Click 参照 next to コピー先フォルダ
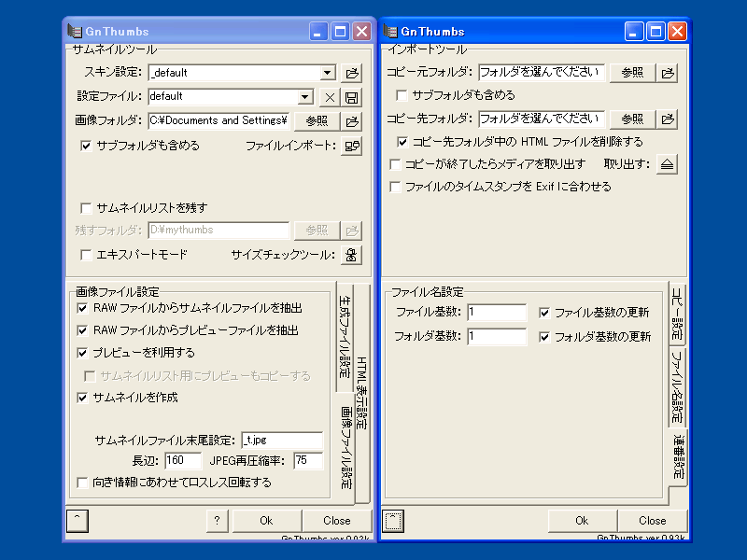Screen dimensions: 747x560 (x=632, y=119)
